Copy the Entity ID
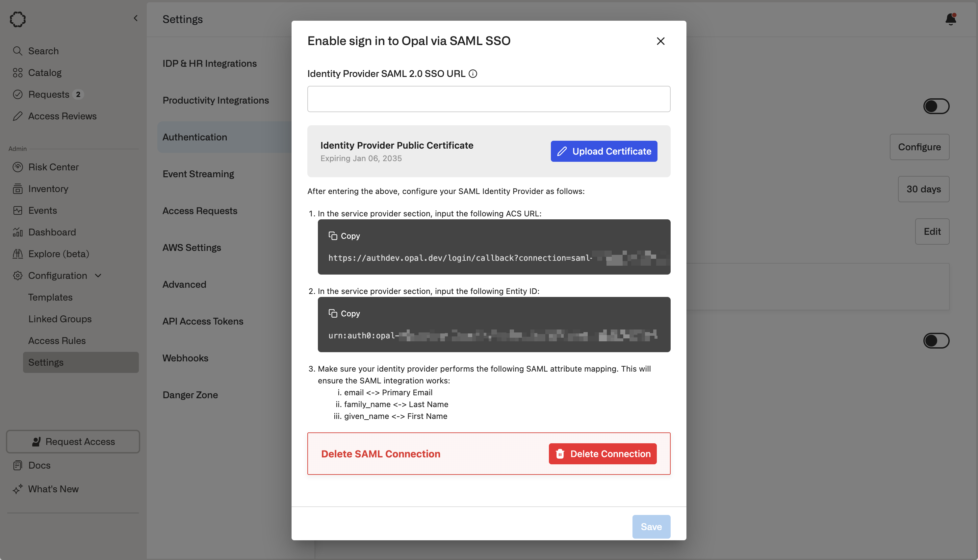This screenshot has height=560, width=978. [x=344, y=313]
